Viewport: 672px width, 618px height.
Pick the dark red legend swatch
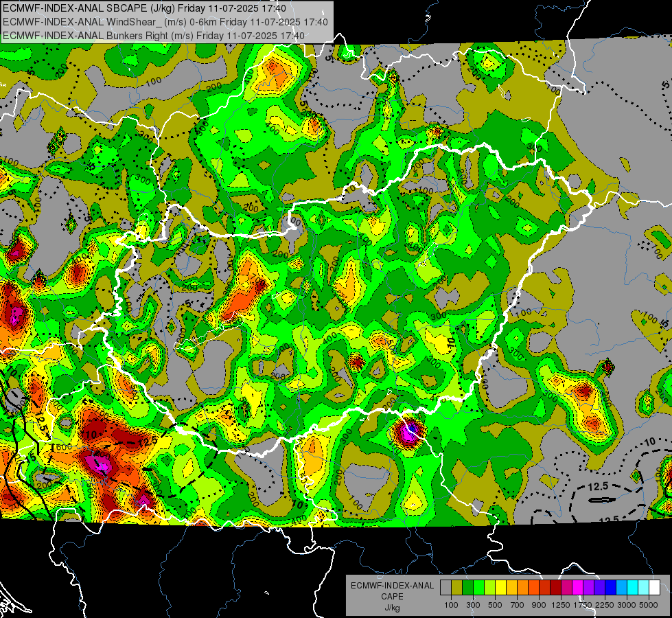pyautogui.click(x=556, y=588)
